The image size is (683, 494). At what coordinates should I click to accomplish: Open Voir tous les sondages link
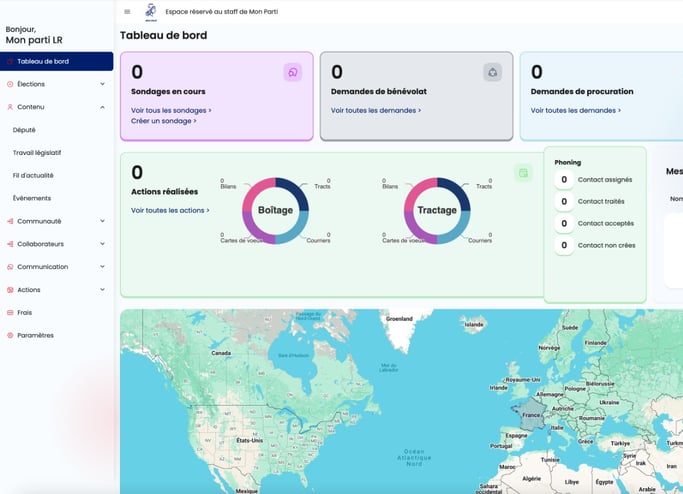(x=171, y=111)
